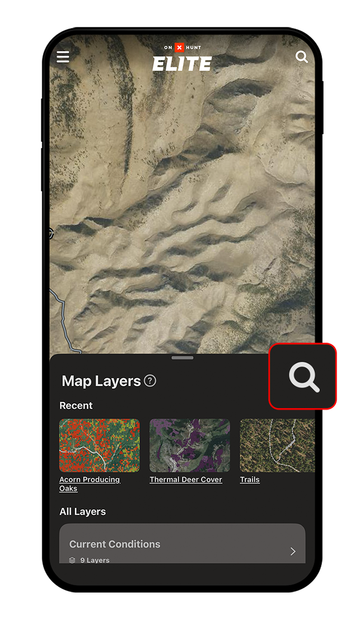Open the Current Conditions layer group
This screenshot has height=619, width=364.
coord(182,544)
